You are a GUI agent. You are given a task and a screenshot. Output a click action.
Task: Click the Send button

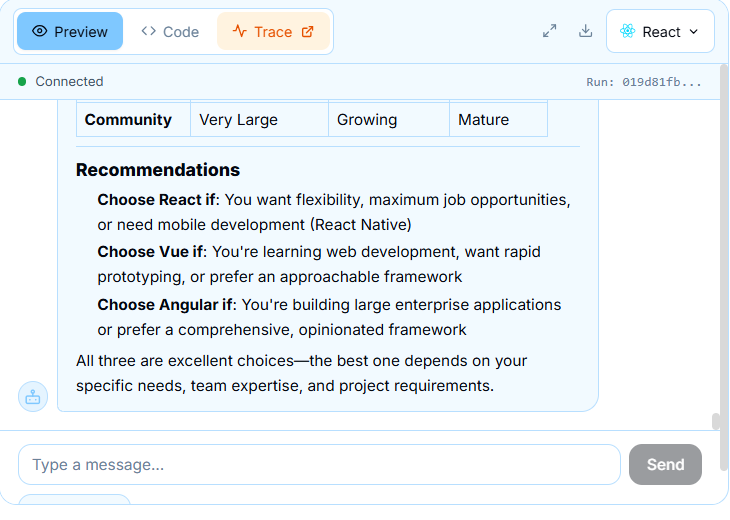point(665,464)
